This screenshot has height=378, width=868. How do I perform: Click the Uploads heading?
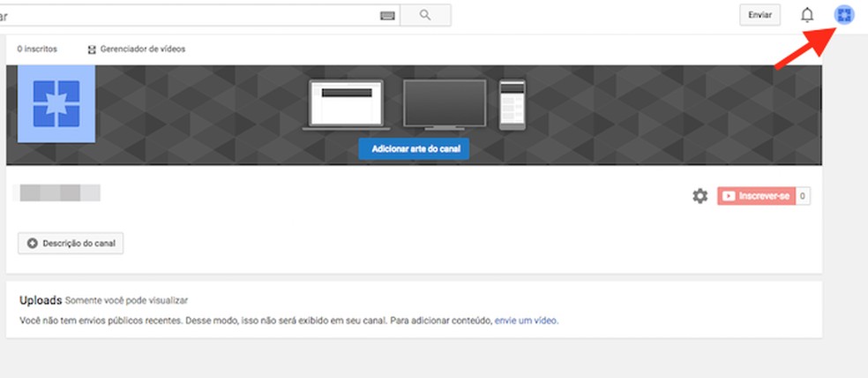pos(41,300)
